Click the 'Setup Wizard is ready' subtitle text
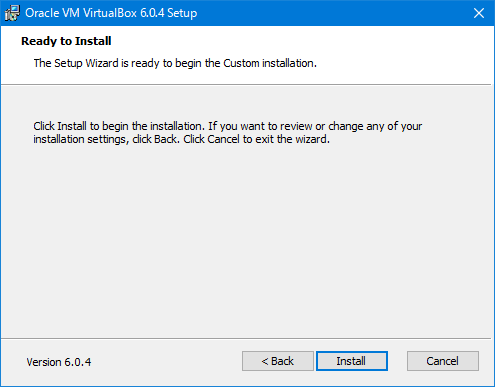 [175, 63]
